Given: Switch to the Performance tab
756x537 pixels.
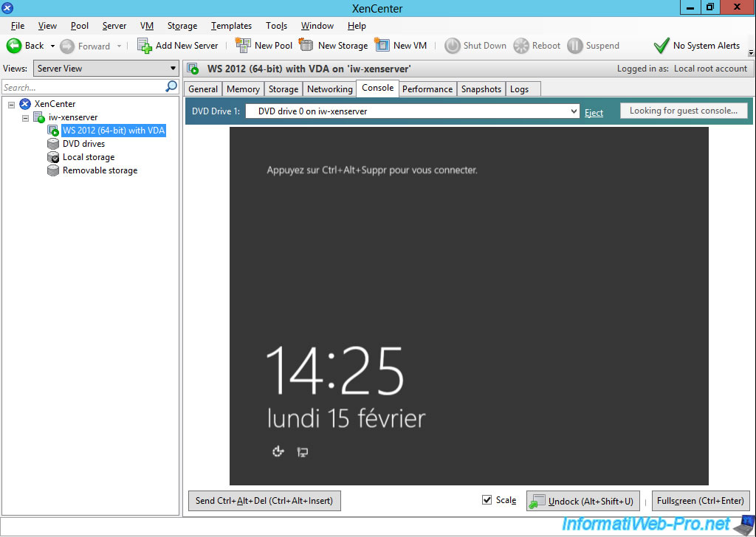Looking at the screenshot, I should [427, 89].
